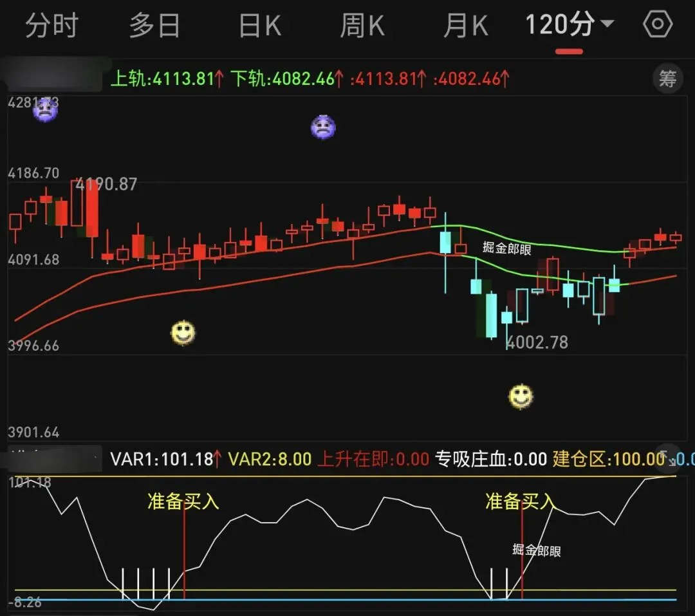Click the yellow smiley below 4002.78
The image size is (695, 616).
[521, 396]
